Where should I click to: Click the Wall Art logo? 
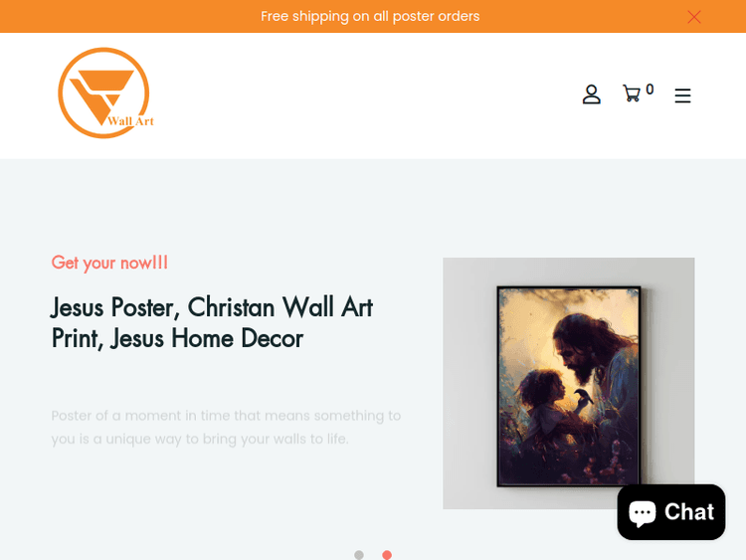pyautogui.click(x=105, y=93)
